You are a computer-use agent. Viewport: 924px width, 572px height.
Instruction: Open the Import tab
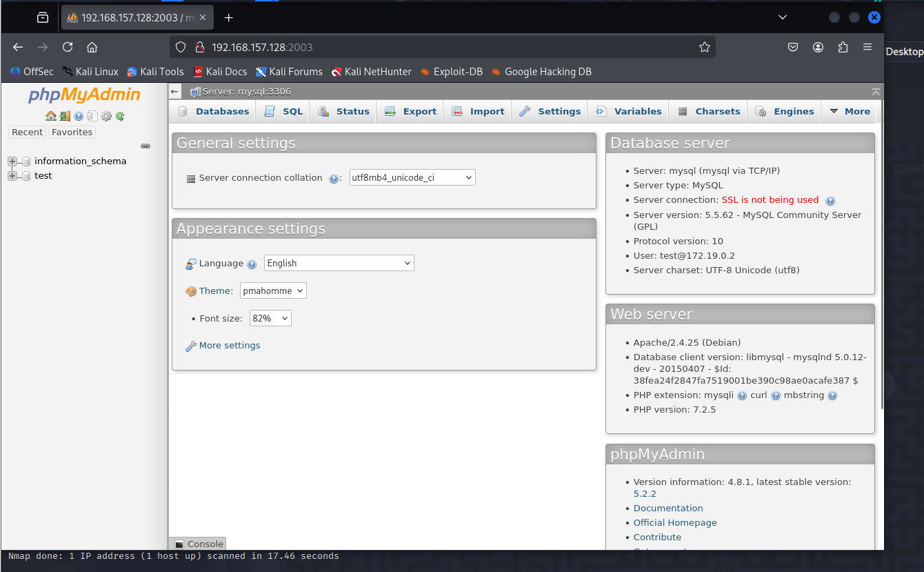tap(478, 112)
